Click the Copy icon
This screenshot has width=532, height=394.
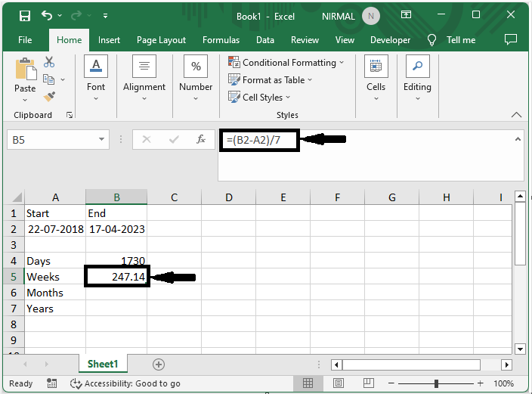point(48,79)
